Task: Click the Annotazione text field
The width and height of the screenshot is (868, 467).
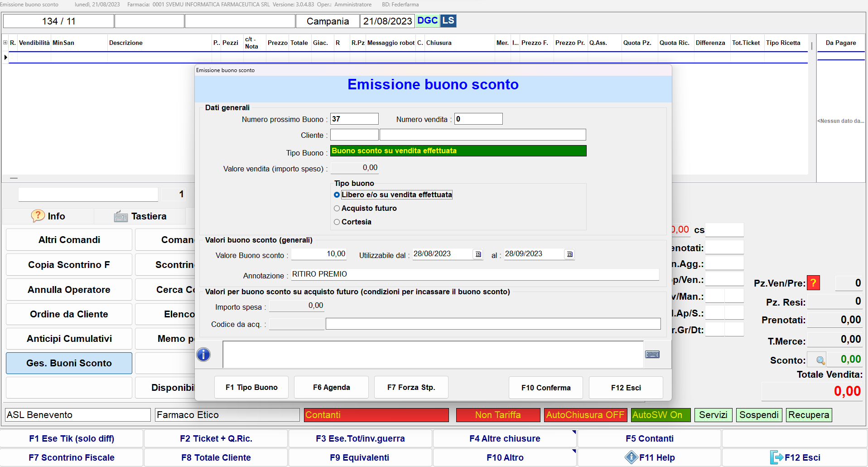Action: [x=475, y=274]
